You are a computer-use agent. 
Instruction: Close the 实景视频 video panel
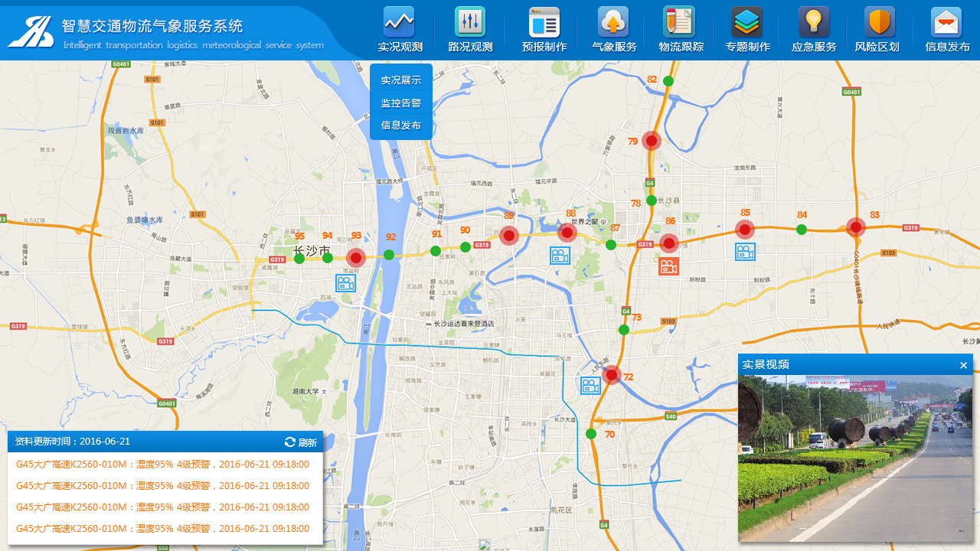[x=963, y=365]
